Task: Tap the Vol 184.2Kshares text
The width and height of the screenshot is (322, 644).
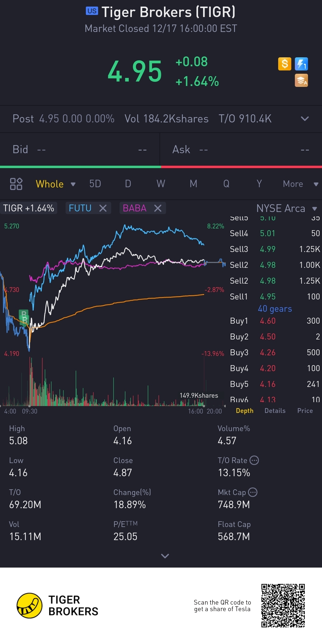Action: click(x=166, y=119)
